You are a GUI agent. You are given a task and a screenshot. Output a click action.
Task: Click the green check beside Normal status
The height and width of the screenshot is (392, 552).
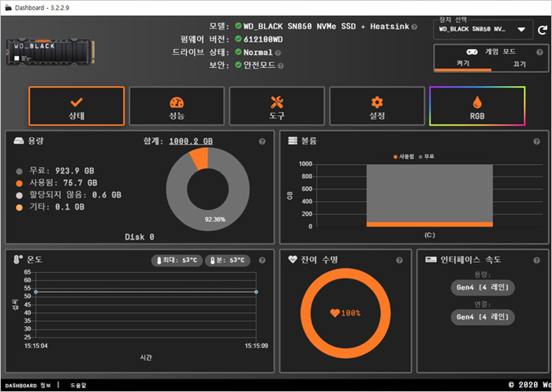[238, 52]
